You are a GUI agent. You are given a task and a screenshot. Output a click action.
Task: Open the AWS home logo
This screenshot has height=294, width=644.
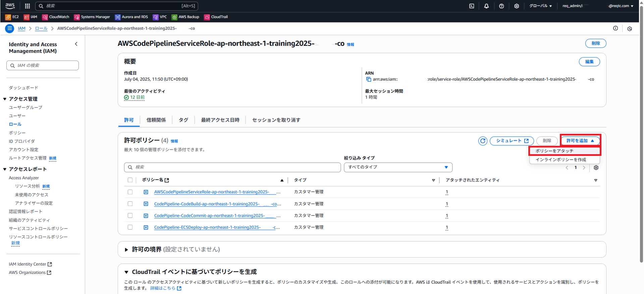(10, 6)
